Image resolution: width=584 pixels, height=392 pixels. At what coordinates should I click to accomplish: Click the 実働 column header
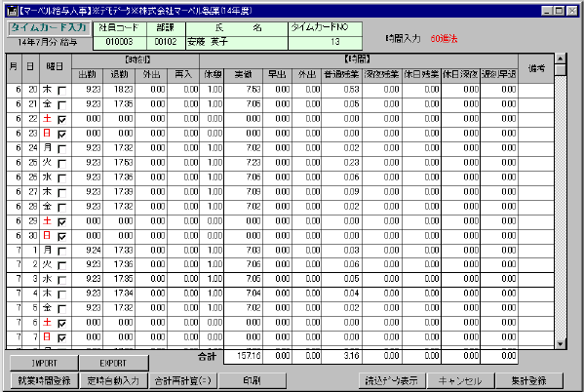click(x=243, y=75)
